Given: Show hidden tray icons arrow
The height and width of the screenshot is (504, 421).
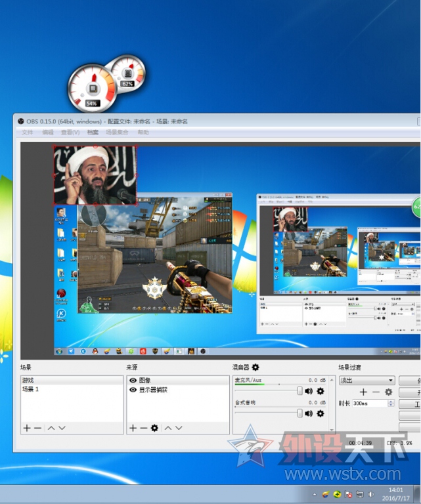Looking at the screenshot, I should (315, 494).
